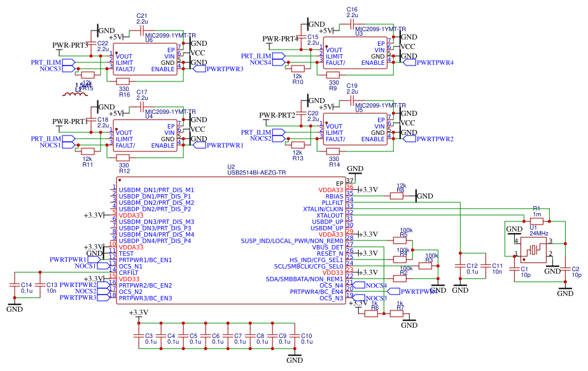Select the USBDP_UP pin label

tap(328, 221)
